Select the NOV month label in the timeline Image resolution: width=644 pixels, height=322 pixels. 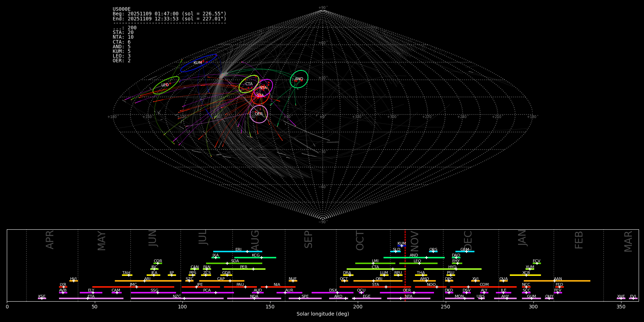(x=414, y=241)
